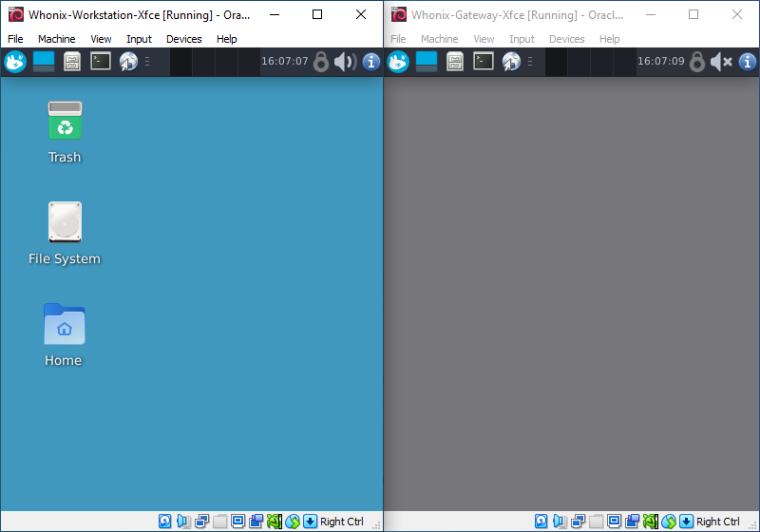Select File System desktop icon
Screen dimensions: 760x532
65,233
